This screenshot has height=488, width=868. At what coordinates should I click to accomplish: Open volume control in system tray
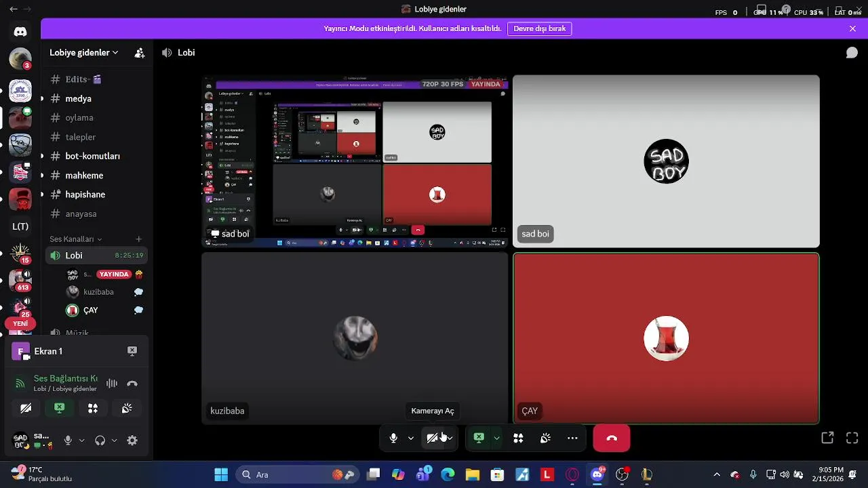click(785, 474)
